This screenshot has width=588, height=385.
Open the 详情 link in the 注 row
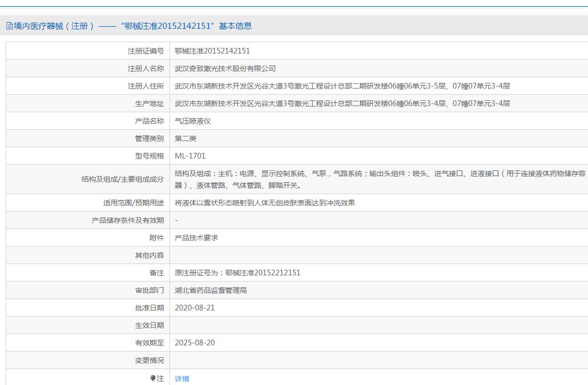(182, 379)
